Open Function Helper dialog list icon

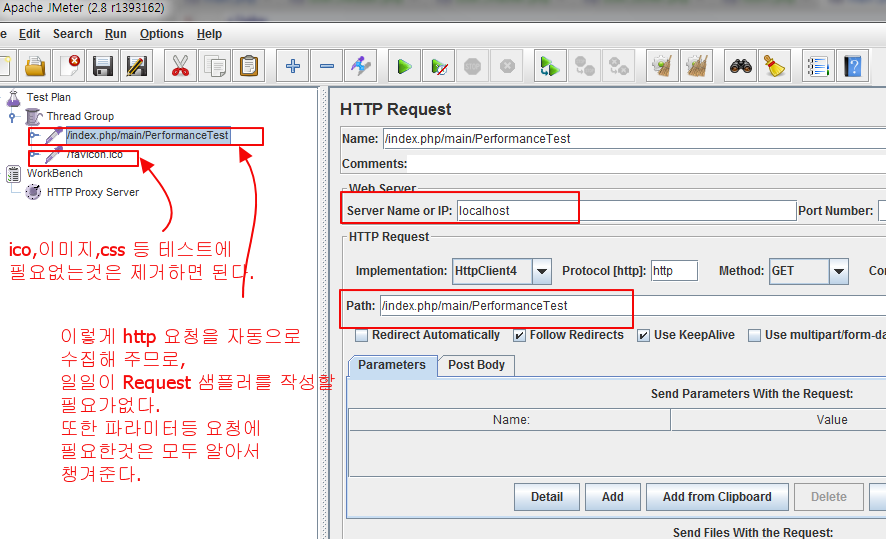(x=818, y=67)
